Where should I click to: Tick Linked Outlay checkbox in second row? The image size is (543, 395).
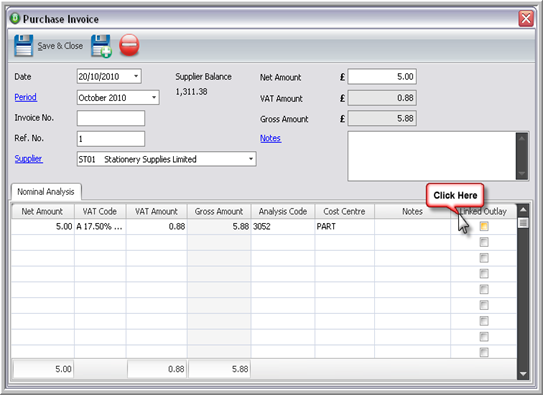tap(484, 242)
